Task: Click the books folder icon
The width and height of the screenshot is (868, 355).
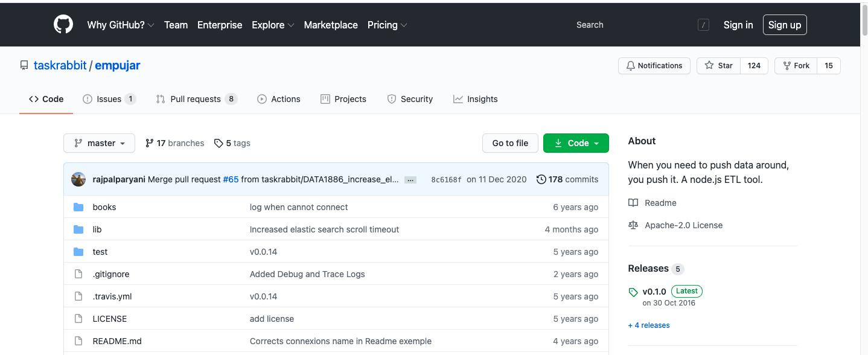Action: (78, 207)
